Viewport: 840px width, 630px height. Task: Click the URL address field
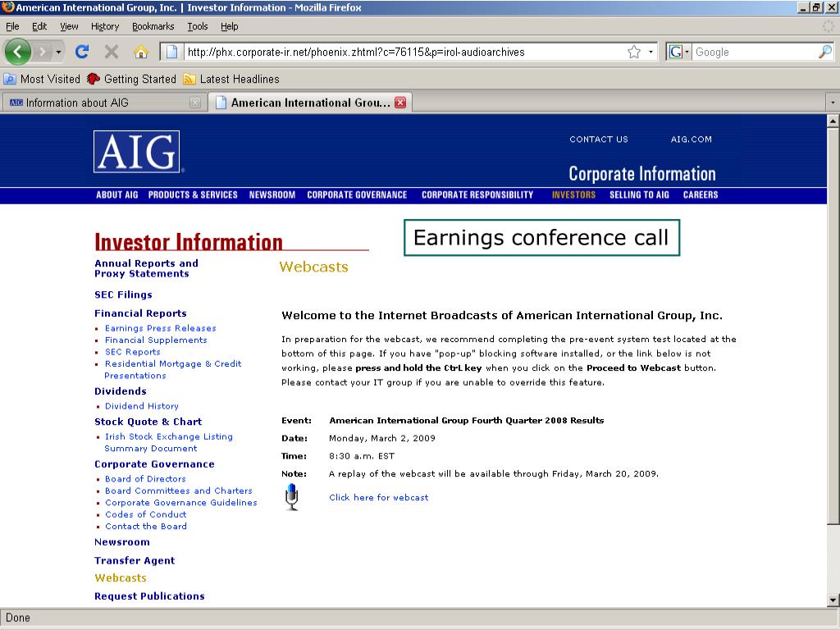[405, 52]
